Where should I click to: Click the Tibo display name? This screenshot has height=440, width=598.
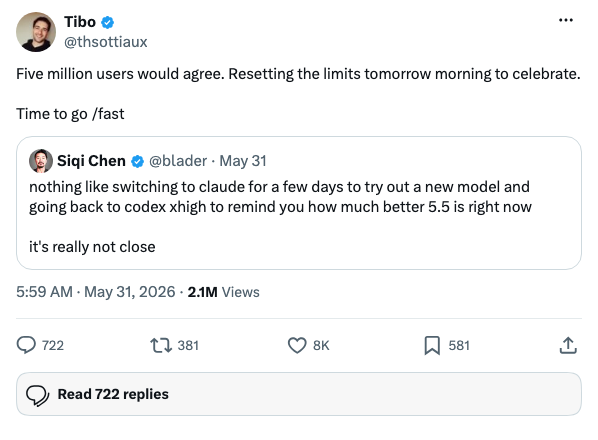click(80, 22)
